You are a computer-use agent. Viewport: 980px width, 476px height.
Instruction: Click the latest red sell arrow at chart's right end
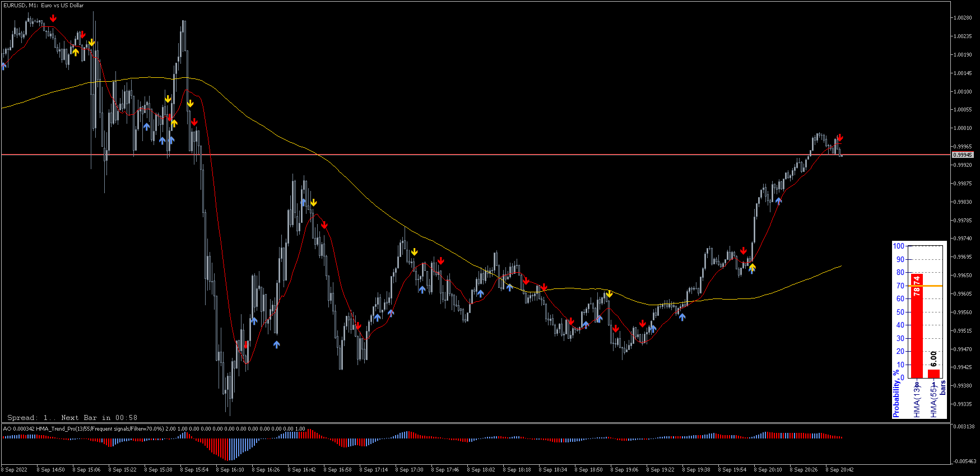tap(840, 138)
